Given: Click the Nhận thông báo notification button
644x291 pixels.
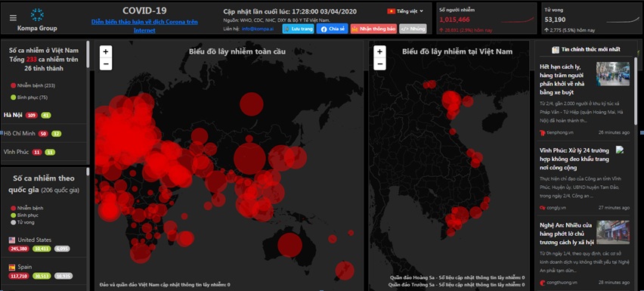Looking at the screenshot, I should point(373,29).
